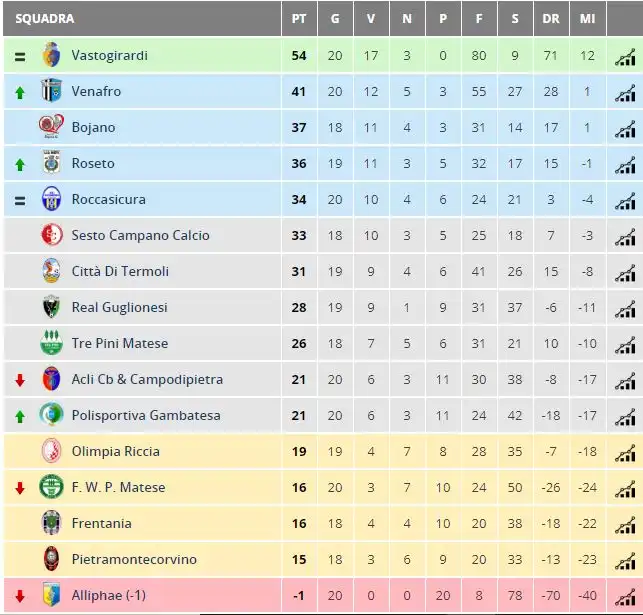The width and height of the screenshot is (643, 615).
Task: Select the MI column header
Action: coord(587,18)
